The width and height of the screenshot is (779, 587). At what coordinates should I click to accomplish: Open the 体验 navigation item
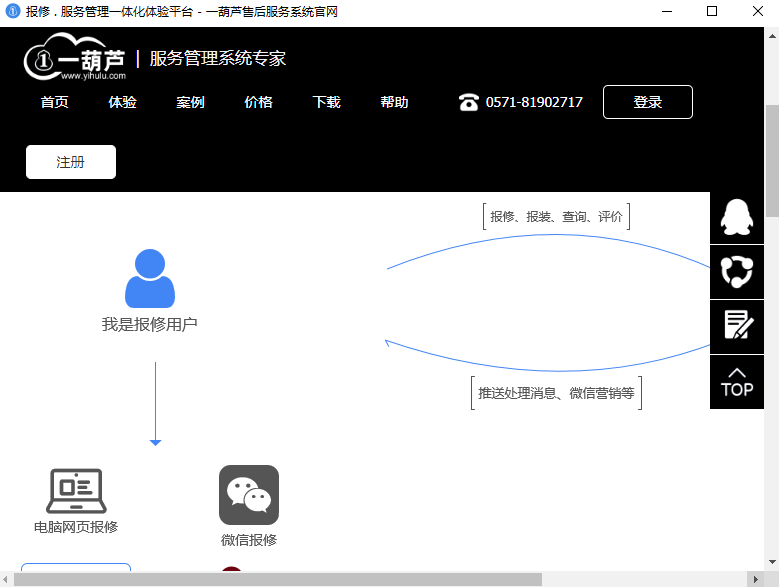[123, 102]
